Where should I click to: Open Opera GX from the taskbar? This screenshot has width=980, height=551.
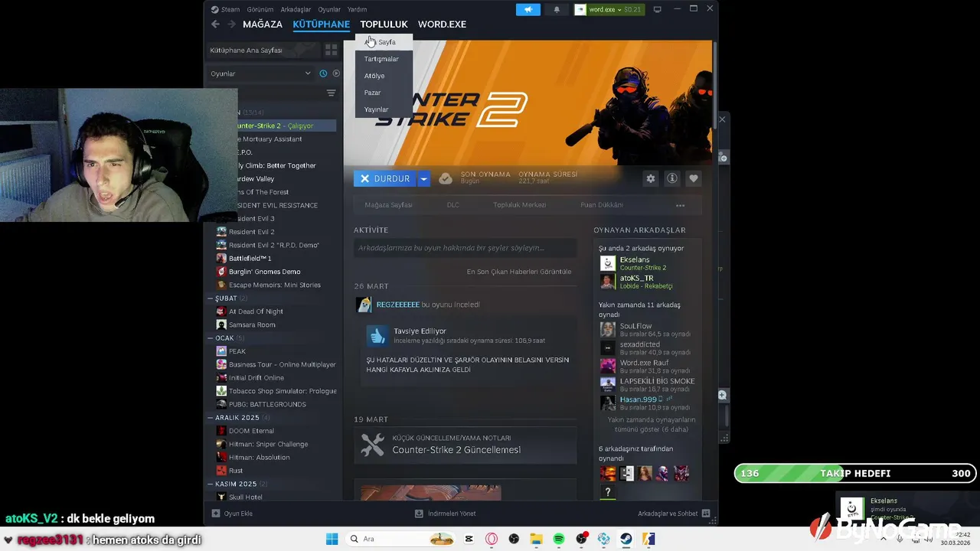[492, 539]
